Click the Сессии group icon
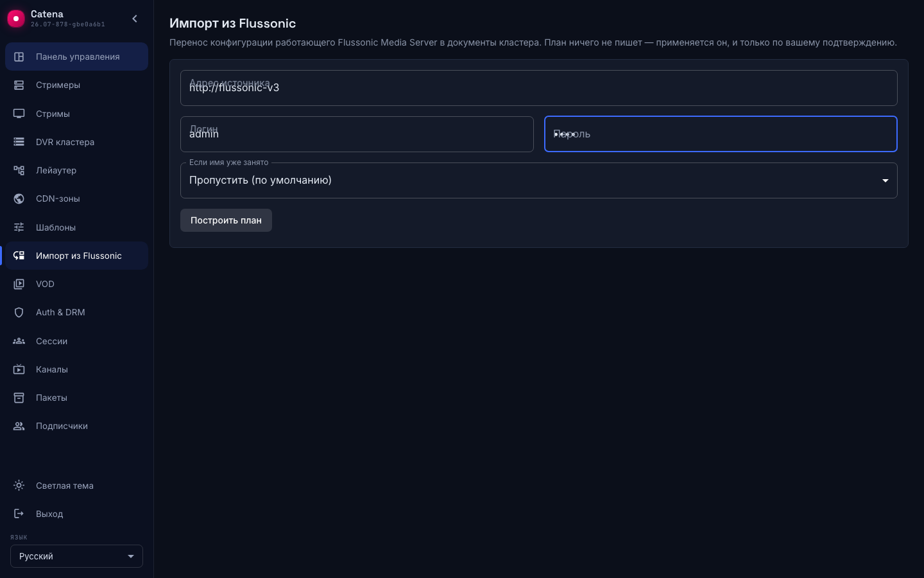This screenshot has width=924, height=578. tap(19, 341)
